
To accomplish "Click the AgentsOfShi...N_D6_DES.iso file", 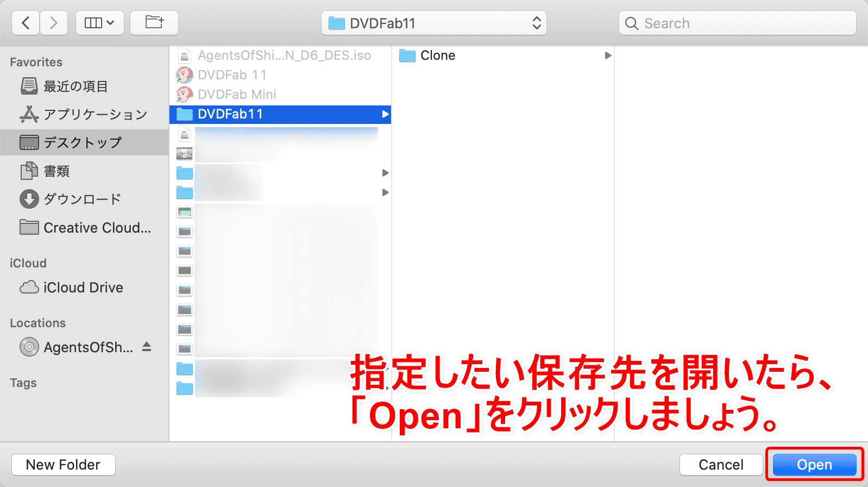I will (x=280, y=55).
